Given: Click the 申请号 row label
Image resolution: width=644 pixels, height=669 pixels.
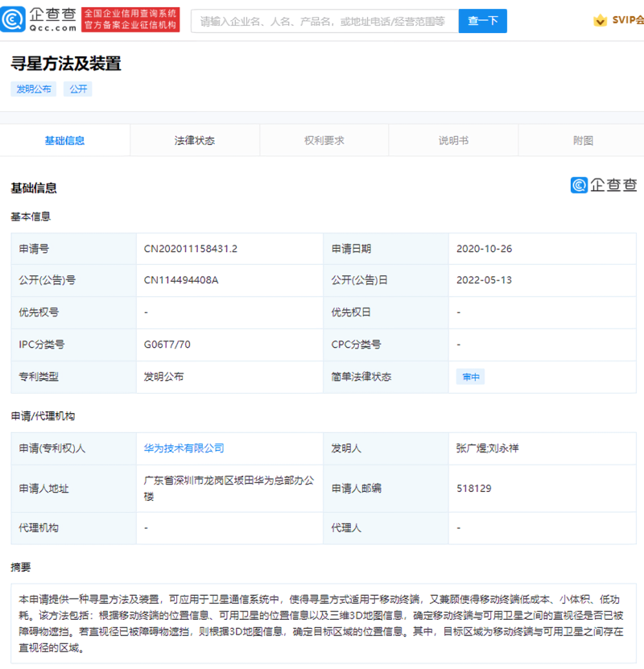Looking at the screenshot, I should point(34,249).
